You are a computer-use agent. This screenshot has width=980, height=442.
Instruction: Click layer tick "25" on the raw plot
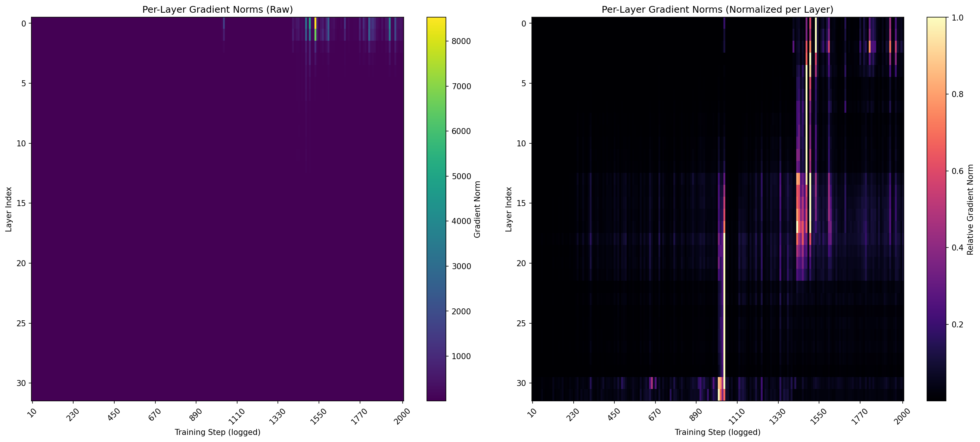(x=21, y=323)
